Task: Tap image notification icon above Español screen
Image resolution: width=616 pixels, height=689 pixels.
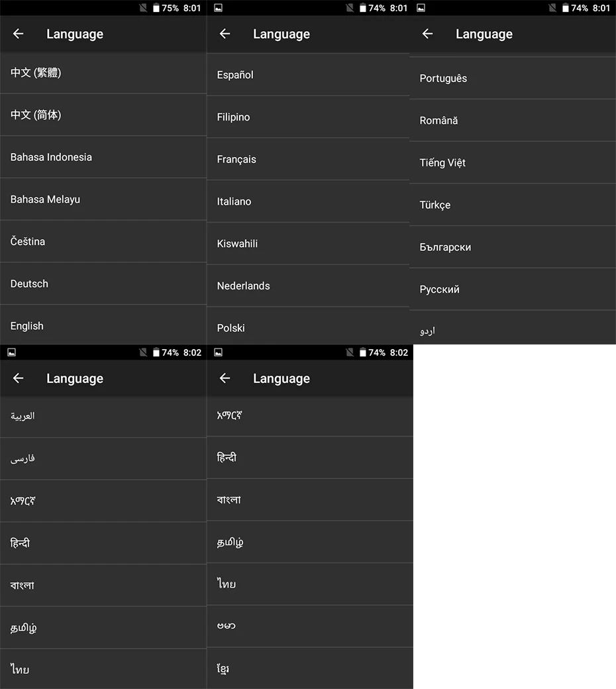Action: tap(219, 8)
